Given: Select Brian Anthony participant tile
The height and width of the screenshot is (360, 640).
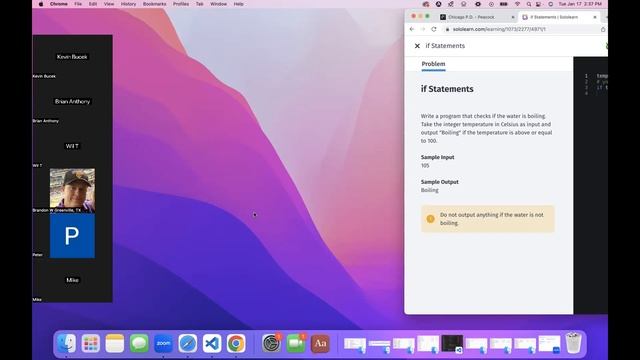Looking at the screenshot, I should 72,101.
